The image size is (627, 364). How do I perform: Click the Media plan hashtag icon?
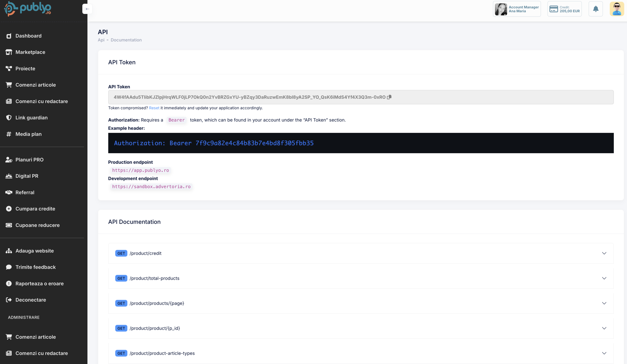pyautogui.click(x=9, y=134)
